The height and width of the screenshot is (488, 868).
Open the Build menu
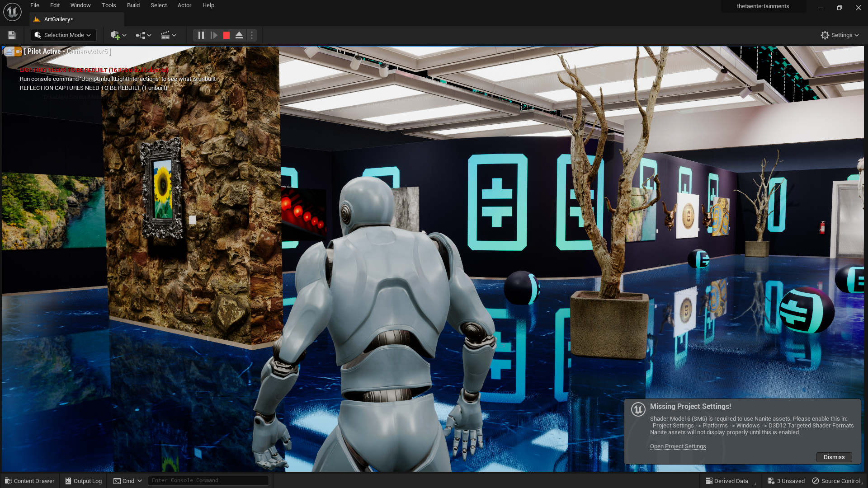pos(133,5)
